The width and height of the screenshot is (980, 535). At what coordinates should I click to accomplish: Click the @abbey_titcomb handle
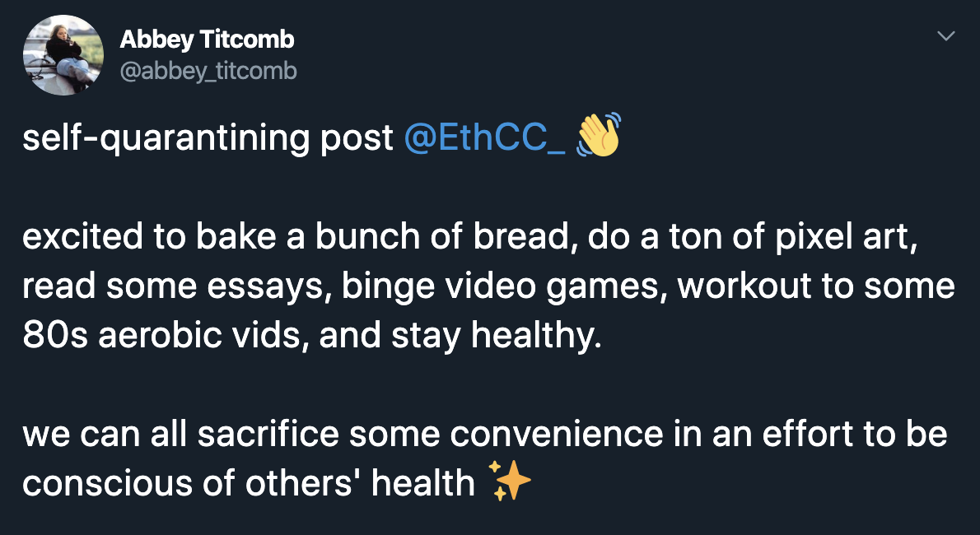[208, 72]
